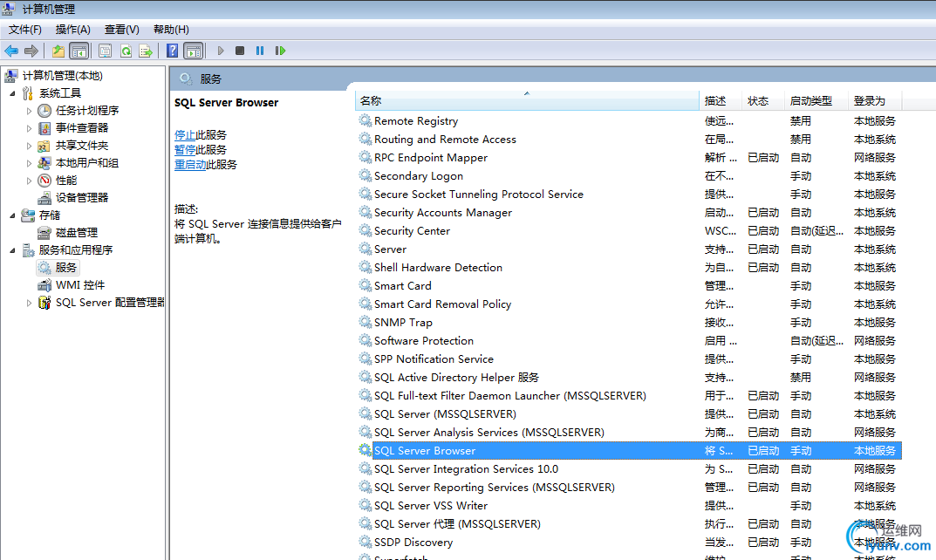Collapse the 系统工具 tree node
The width and height of the screenshot is (936, 560).
[12, 93]
